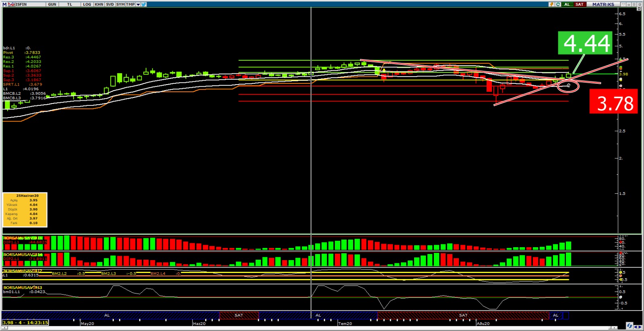Open the TMP template menu
The width and height of the screenshot is (644, 331).
coord(130,4)
